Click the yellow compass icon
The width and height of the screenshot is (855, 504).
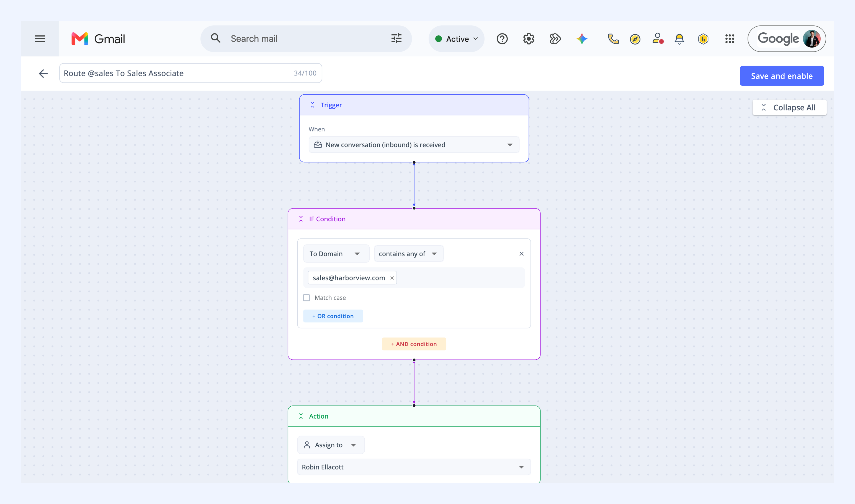[x=635, y=39]
